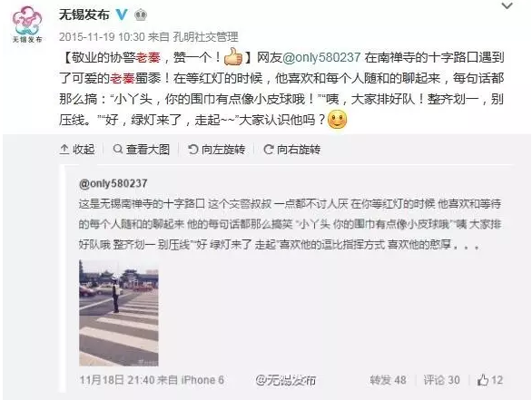
Task: Click the blue V verification badge
Action: pos(122,15)
